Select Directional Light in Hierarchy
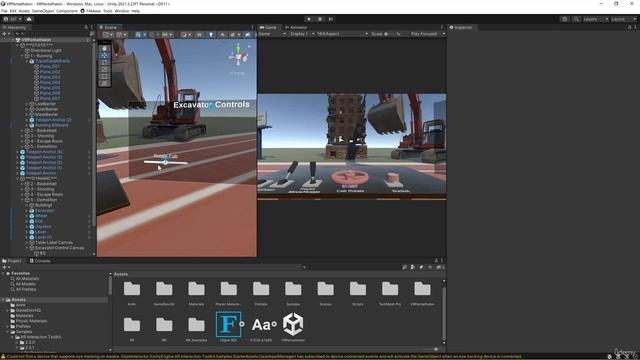The image size is (640, 360). 46,51
